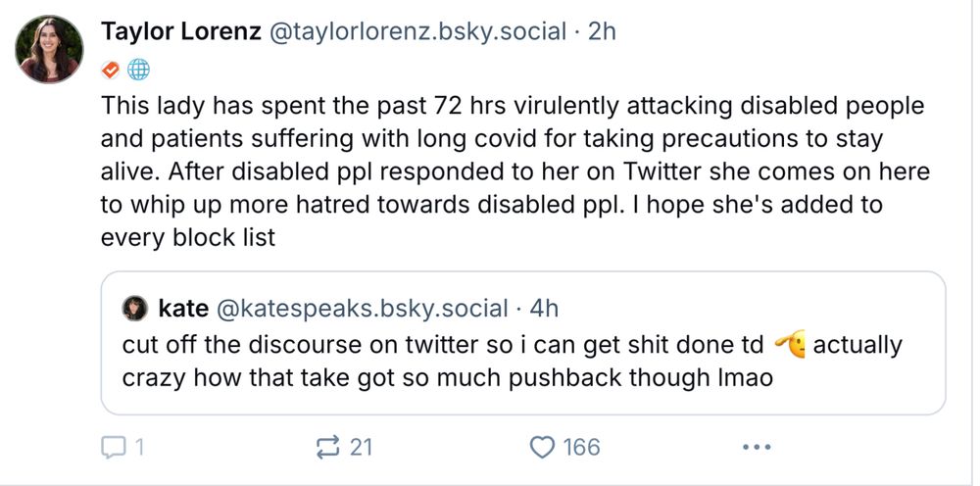Open the Taylor Lorenz display name link
This screenshot has width=980, height=486.
(x=181, y=31)
